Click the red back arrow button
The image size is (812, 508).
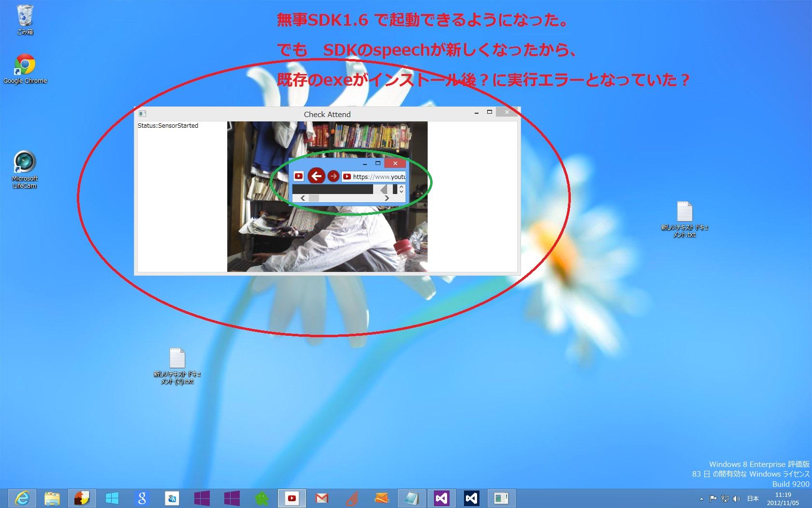tap(317, 177)
